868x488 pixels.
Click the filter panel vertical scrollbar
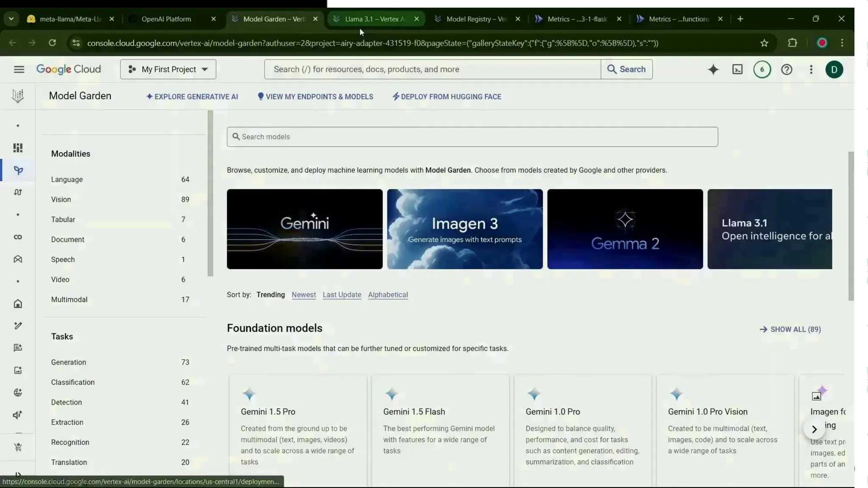click(x=210, y=194)
